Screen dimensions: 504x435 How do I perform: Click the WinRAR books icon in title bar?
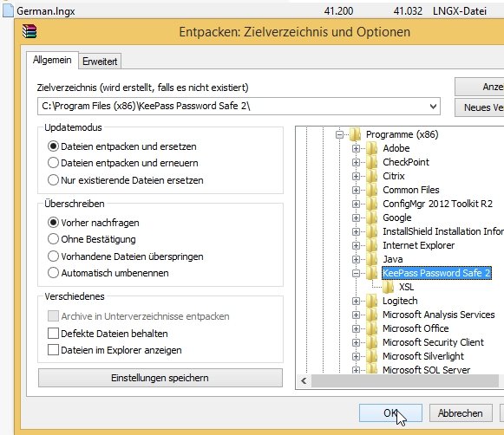(29, 31)
